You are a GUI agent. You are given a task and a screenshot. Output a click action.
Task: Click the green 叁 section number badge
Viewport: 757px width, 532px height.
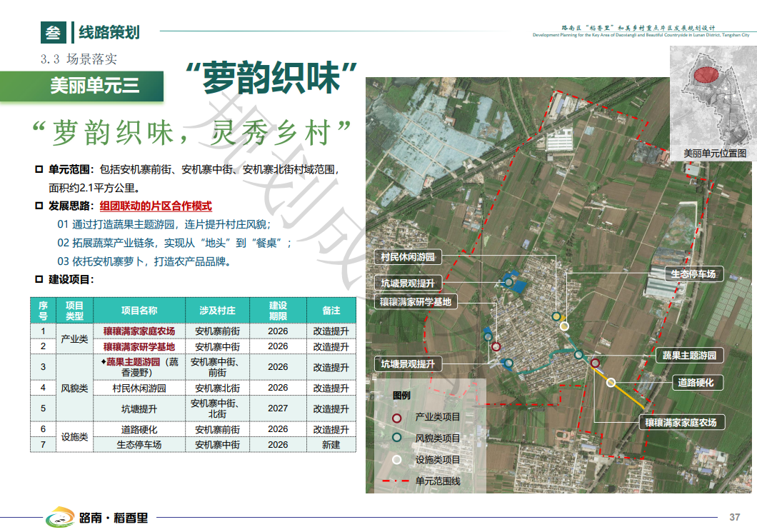[x=53, y=32]
